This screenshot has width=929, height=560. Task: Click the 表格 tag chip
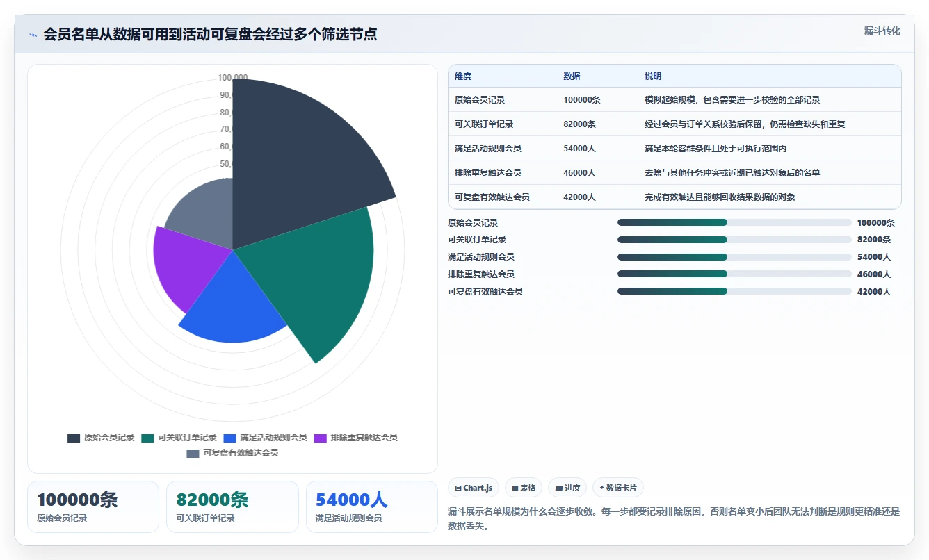click(524, 488)
